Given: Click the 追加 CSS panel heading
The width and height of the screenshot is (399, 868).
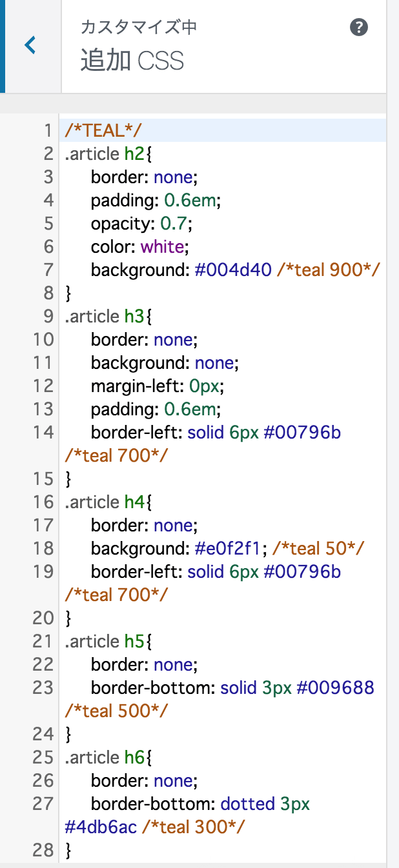Looking at the screenshot, I should 132,61.
